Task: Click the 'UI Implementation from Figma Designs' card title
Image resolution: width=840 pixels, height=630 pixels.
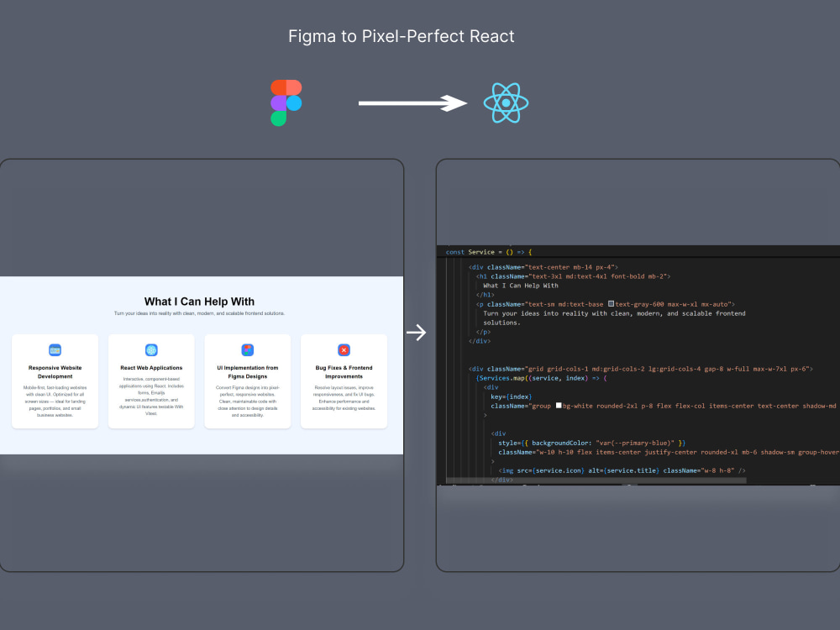Action: pos(248,372)
